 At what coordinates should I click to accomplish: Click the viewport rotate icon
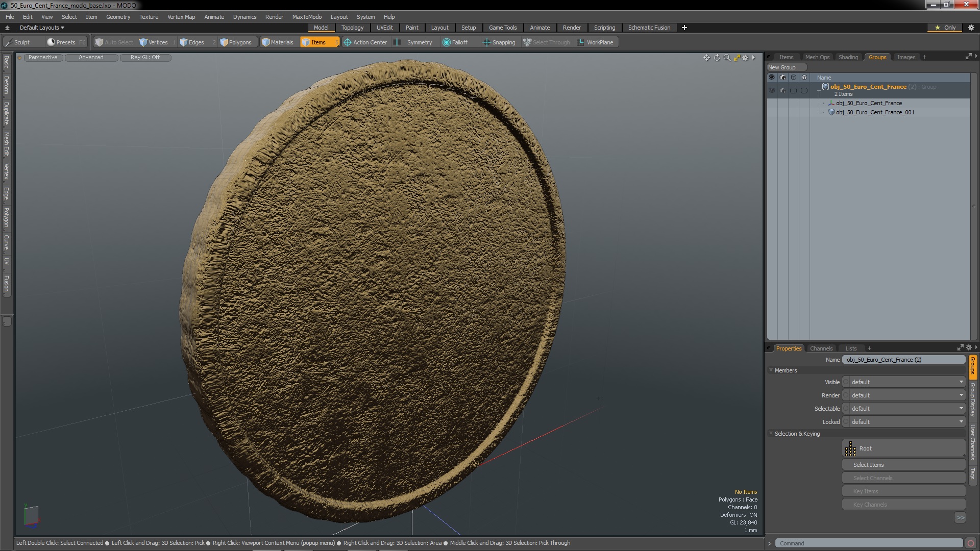[x=717, y=58]
